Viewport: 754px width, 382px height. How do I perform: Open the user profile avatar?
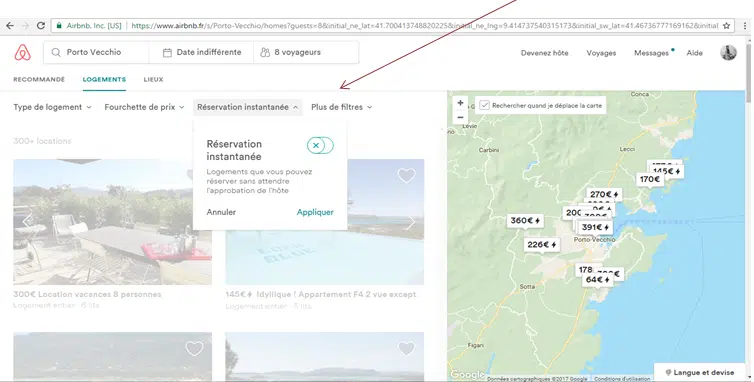tap(728, 52)
